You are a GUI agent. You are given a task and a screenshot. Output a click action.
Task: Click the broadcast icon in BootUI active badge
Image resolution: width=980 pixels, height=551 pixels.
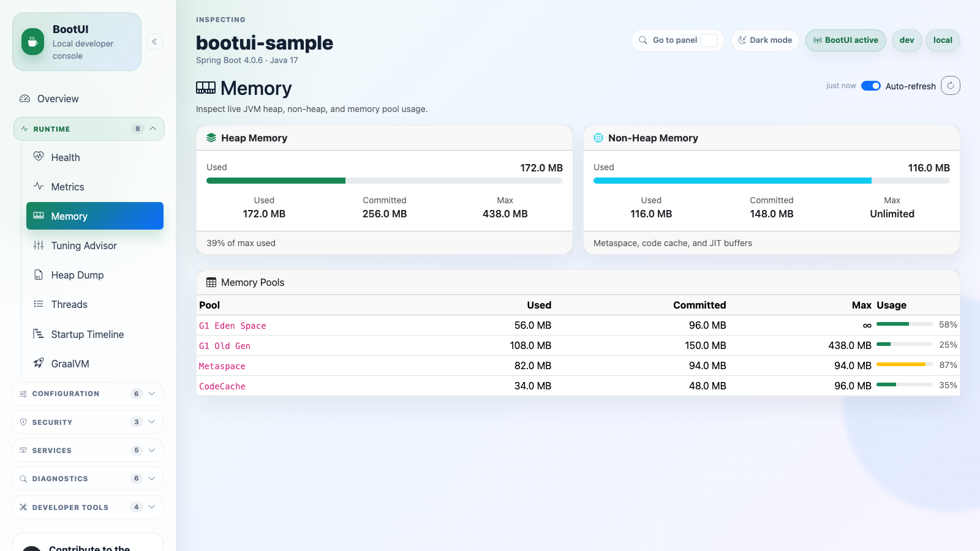[x=818, y=40]
